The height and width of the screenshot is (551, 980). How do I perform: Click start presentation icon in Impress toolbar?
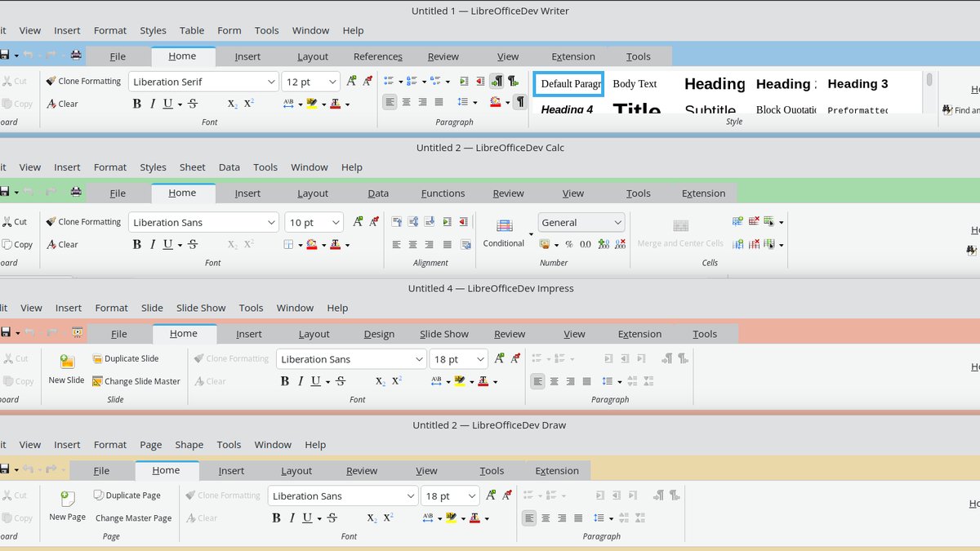pyautogui.click(x=77, y=332)
